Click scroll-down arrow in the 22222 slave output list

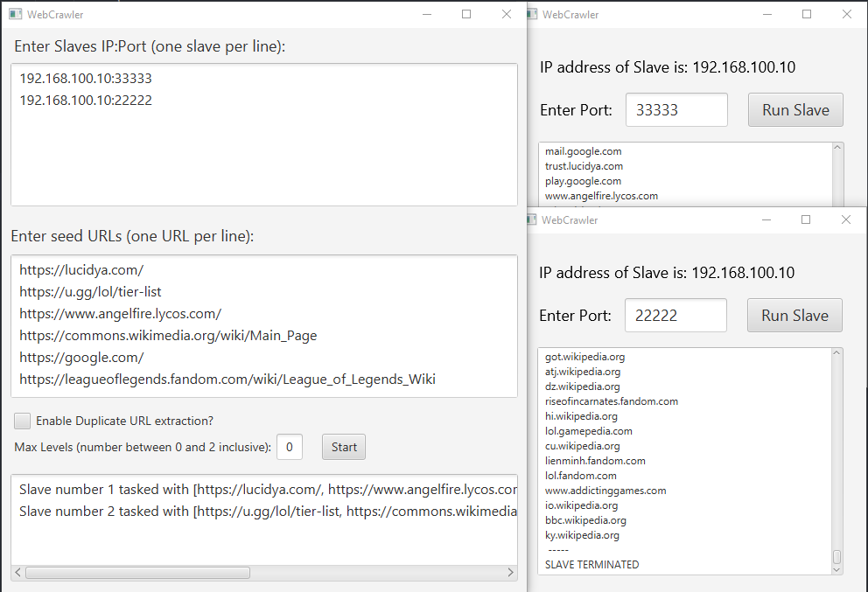coord(836,569)
